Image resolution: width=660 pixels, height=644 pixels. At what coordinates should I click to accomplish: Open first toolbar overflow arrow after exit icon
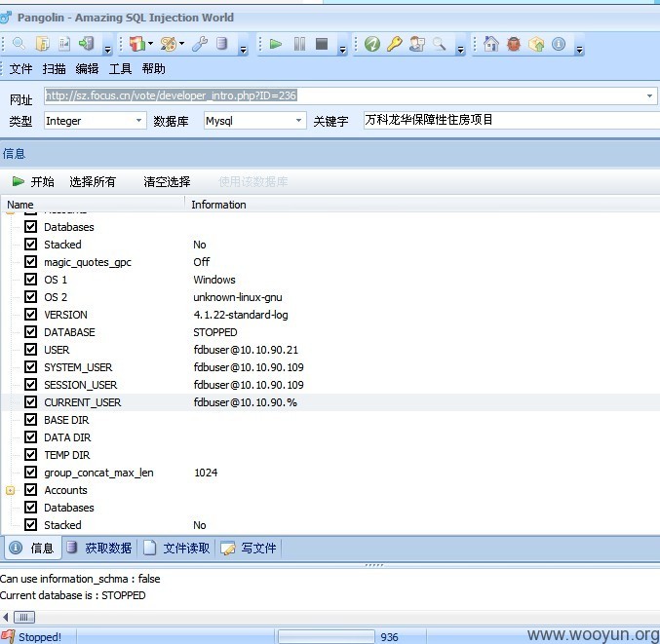pos(108,50)
